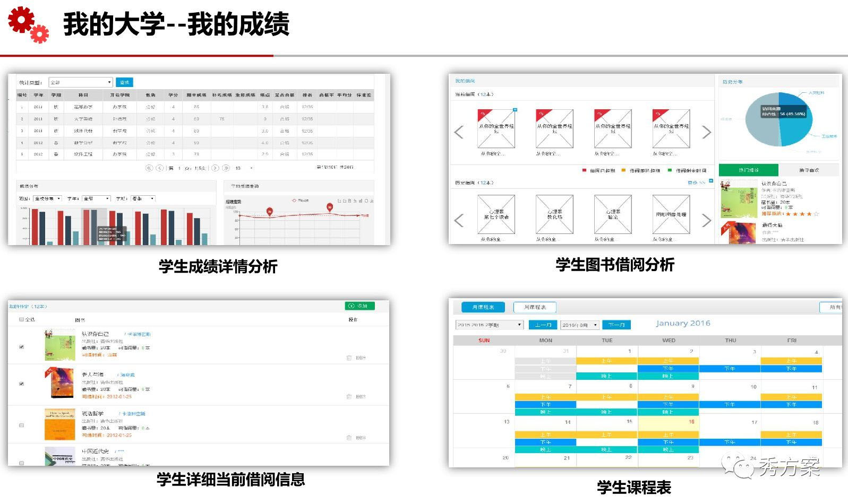Click right arrow of current borrowing carousel
The width and height of the screenshot is (848, 504).
click(706, 132)
